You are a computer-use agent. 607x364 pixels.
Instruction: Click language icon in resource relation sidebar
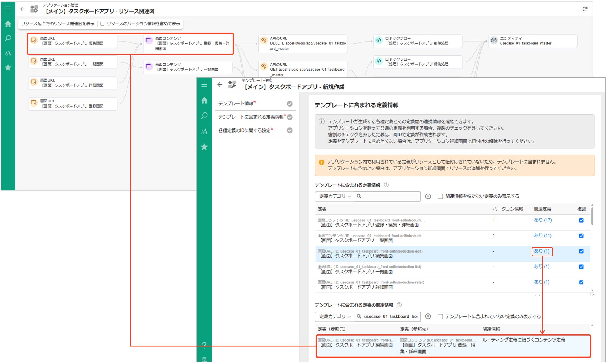click(8, 53)
